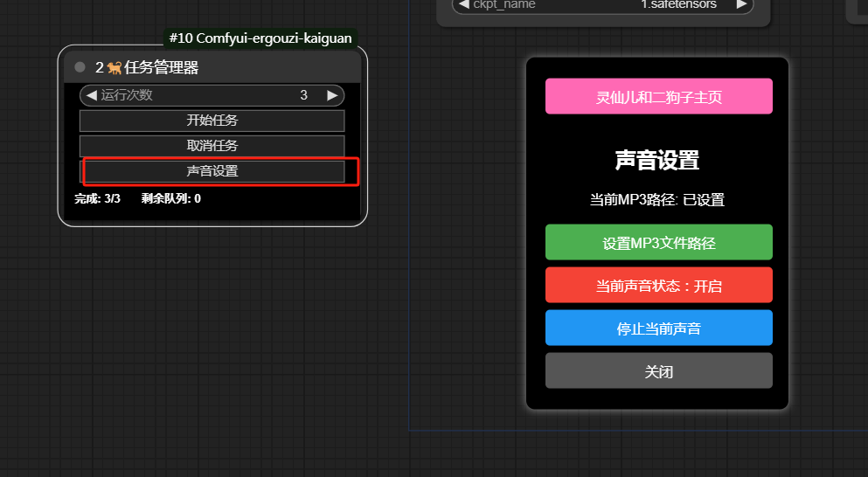Click the 完成: 3/3 status text

coord(97,198)
